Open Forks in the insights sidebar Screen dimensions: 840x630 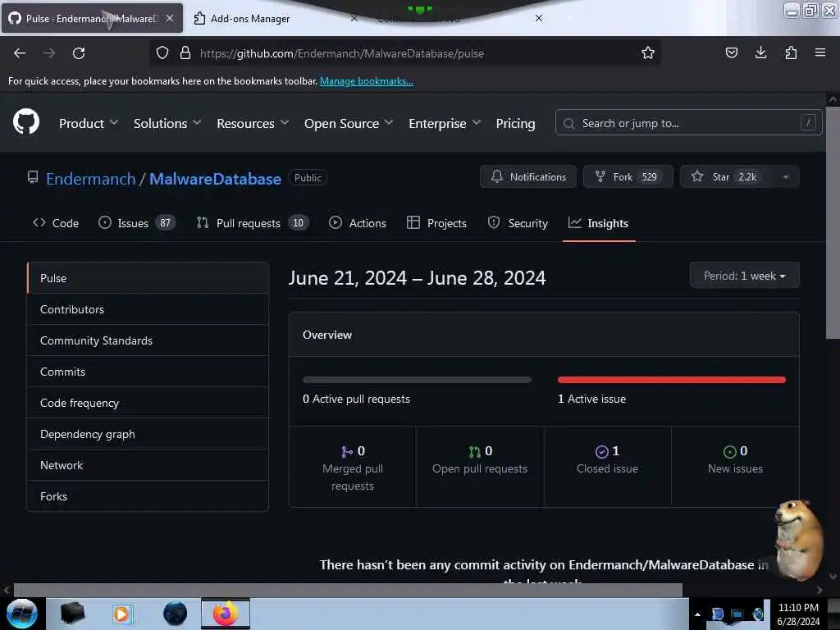(148, 496)
